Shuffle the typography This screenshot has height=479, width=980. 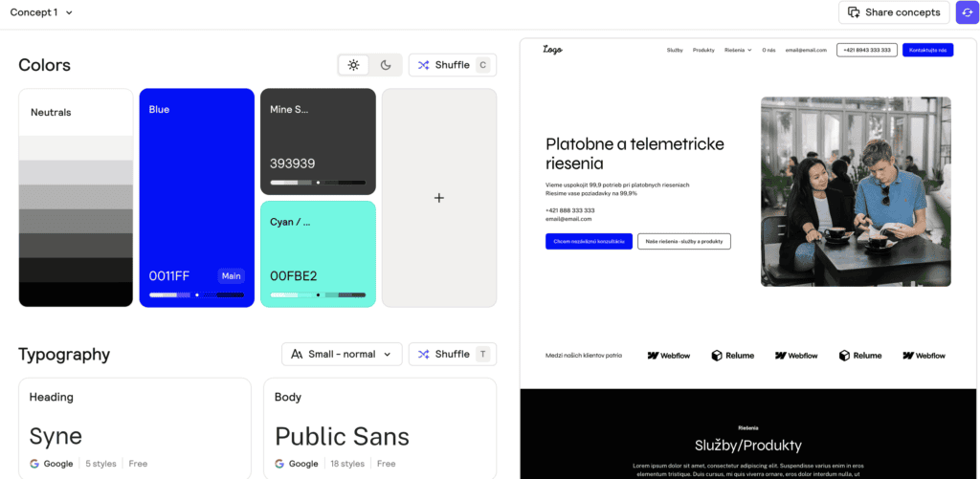point(453,354)
